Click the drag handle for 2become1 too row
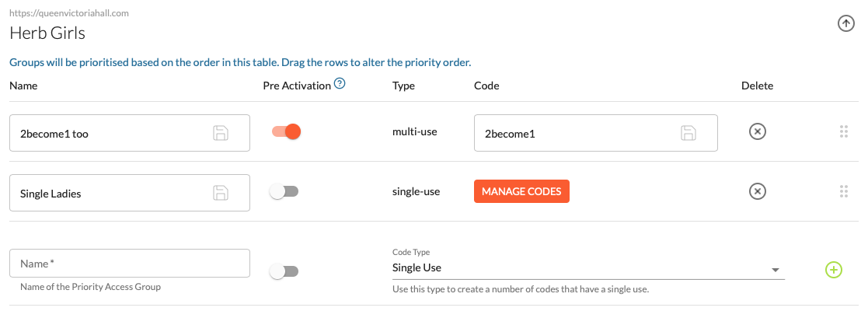868x325 pixels. [844, 132]
